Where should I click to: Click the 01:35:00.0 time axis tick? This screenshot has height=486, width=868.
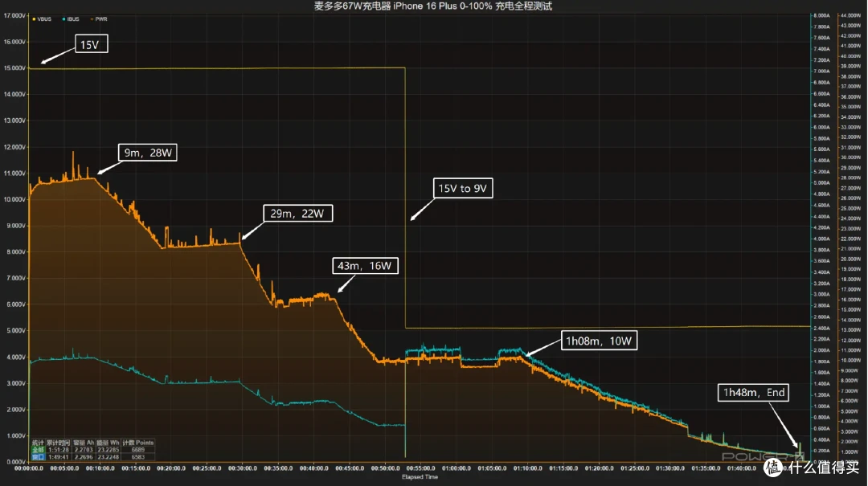[706, 468]
